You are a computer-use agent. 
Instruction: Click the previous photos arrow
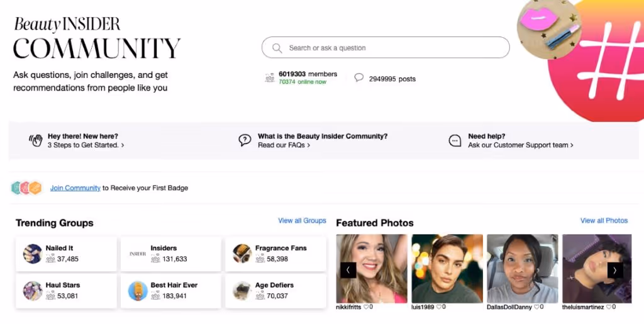coord(348,270)
